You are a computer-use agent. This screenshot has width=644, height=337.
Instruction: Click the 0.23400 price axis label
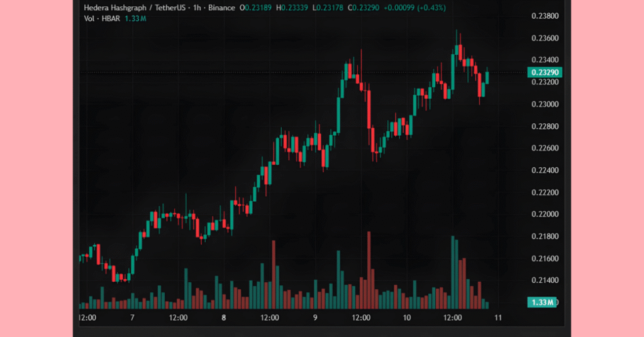click(x=545, y=60)
